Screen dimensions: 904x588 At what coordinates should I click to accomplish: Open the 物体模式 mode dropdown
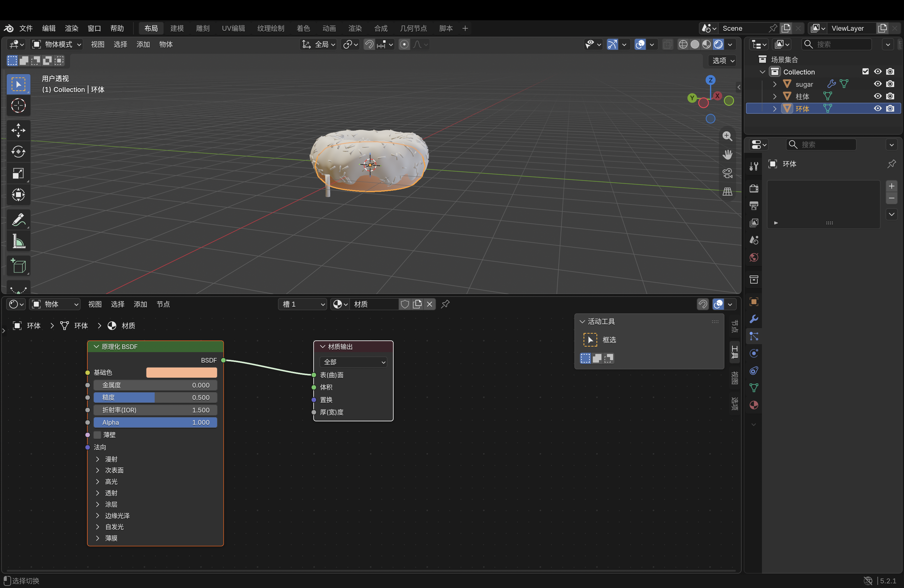[57, 45]
